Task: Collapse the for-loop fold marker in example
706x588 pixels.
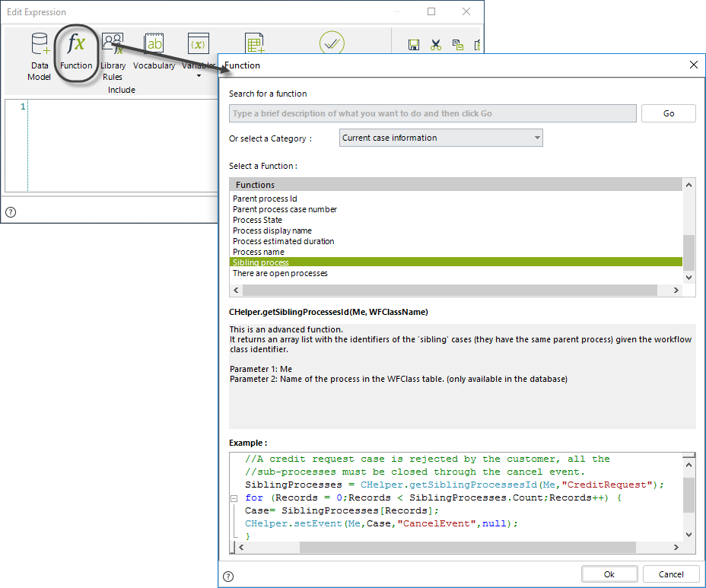Action: click(234, 498)
